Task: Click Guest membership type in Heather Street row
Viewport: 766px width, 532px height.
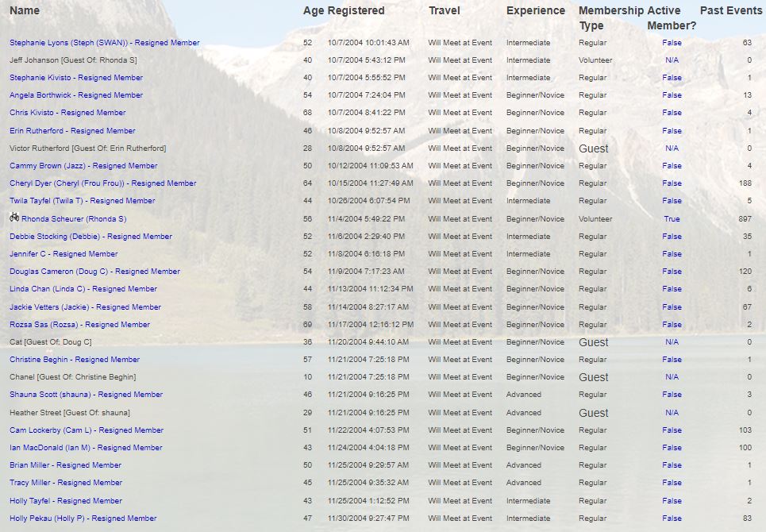Action: 594,413
